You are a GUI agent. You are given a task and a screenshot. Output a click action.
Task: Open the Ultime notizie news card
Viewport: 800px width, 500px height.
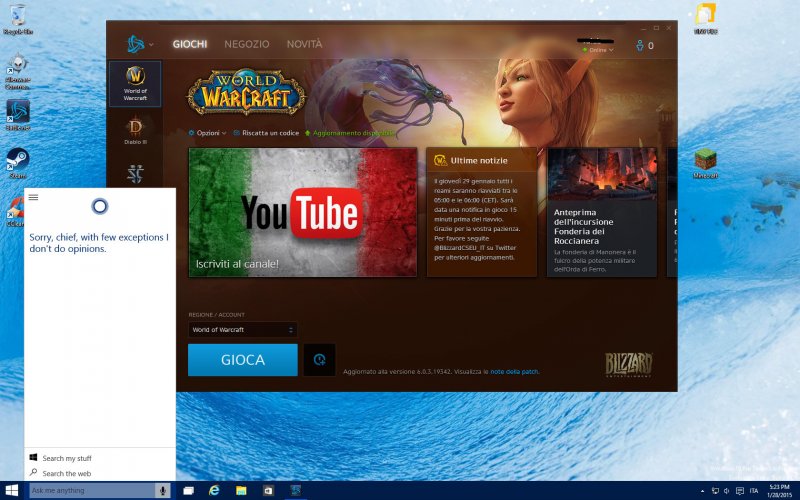481,212
